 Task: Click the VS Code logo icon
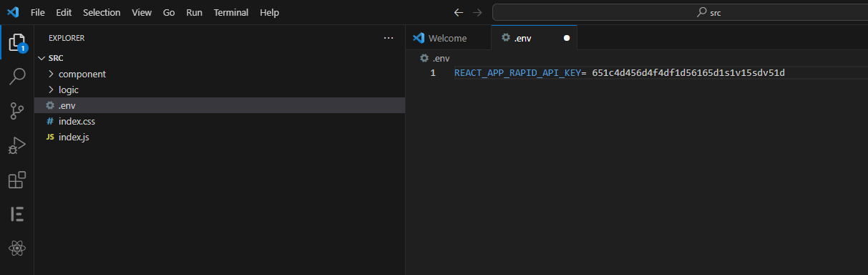(x=12, y=12)
